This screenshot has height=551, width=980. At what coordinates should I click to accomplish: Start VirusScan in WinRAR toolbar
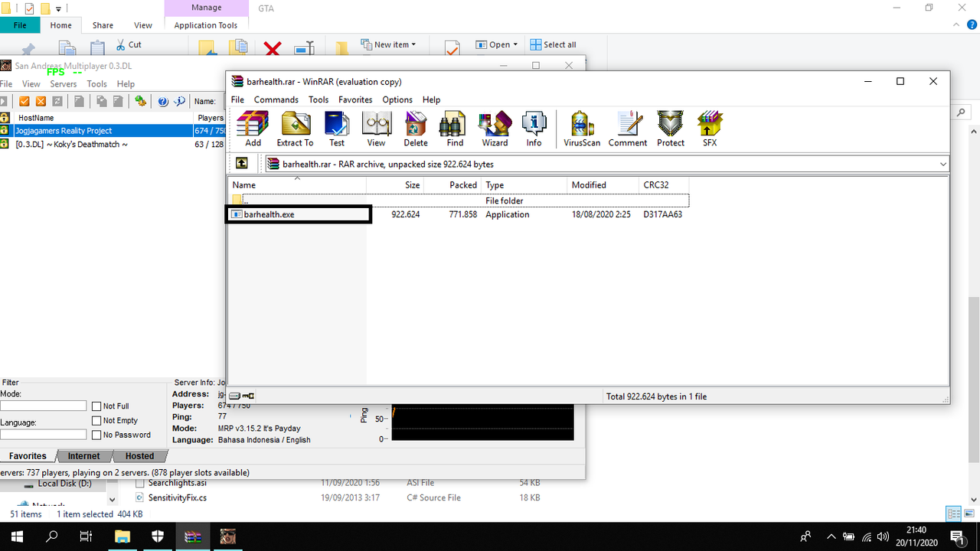tap(582, 129)
